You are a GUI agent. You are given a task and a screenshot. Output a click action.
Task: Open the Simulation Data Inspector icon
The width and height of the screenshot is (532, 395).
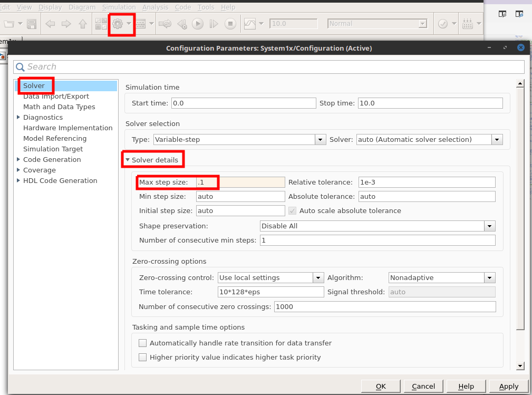pos(250,24)
